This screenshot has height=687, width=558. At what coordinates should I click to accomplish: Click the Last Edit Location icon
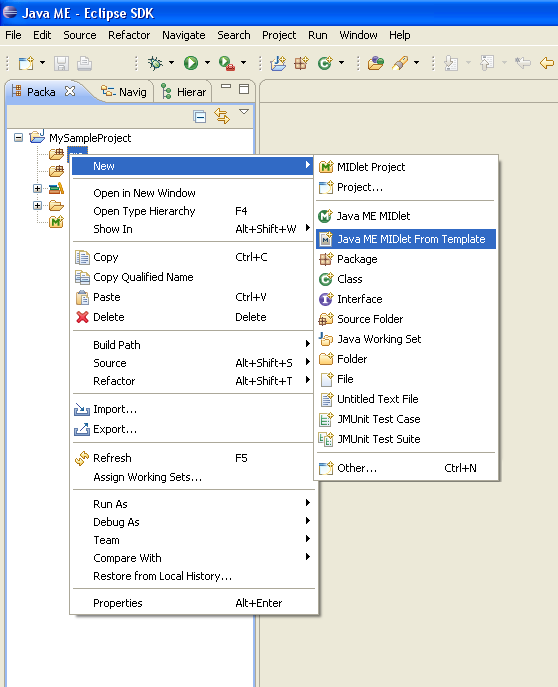click(522, 63)
